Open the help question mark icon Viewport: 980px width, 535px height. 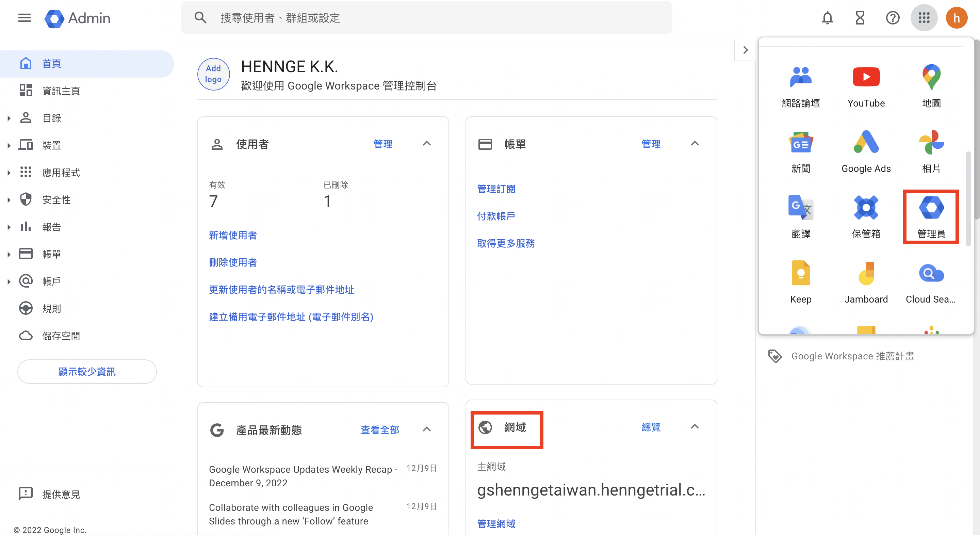(x=892, y=18)
